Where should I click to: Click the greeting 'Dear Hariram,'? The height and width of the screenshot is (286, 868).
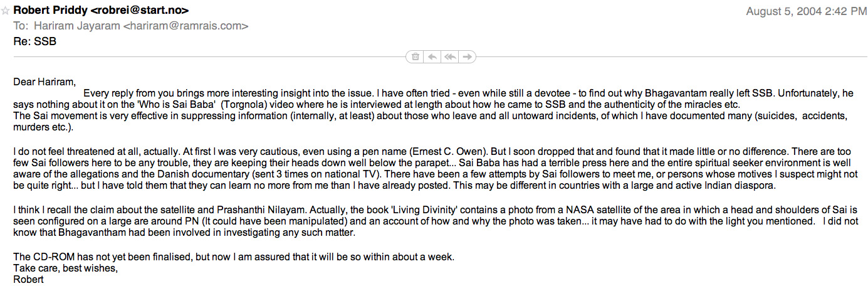tap(44, 82)
